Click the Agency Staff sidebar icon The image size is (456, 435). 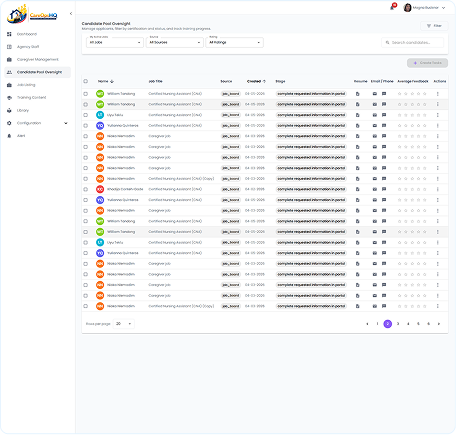[x=9, y=47]
